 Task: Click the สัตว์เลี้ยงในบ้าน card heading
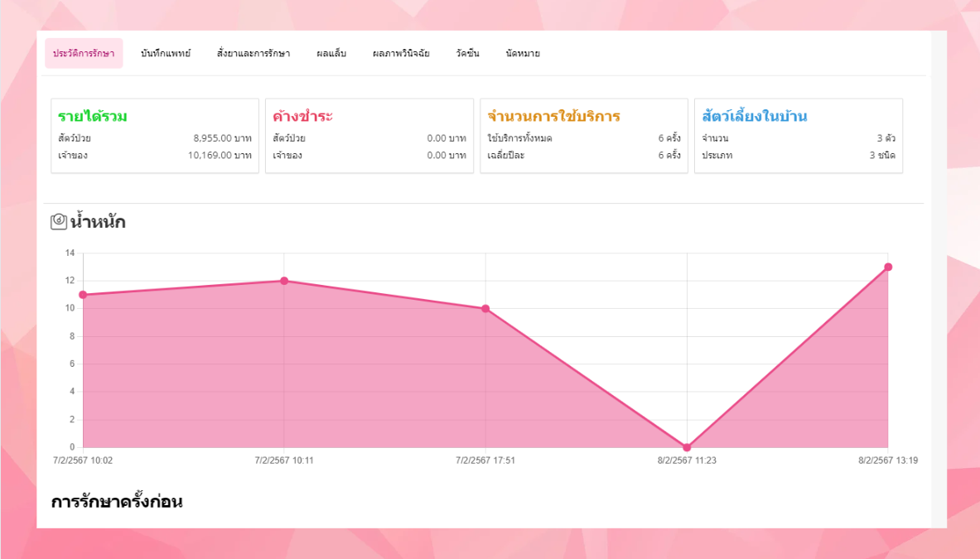pyautogui.click(x=755, y=116)
